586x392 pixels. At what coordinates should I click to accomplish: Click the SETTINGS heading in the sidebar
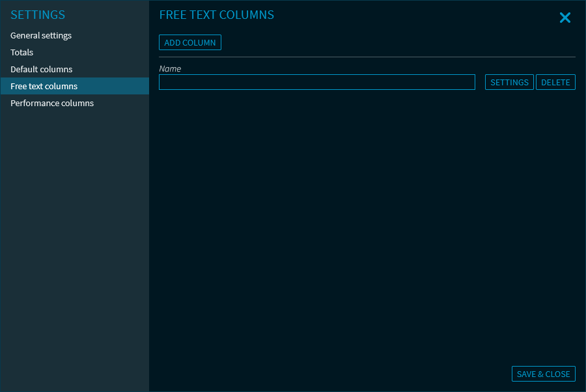coord(38,15)
